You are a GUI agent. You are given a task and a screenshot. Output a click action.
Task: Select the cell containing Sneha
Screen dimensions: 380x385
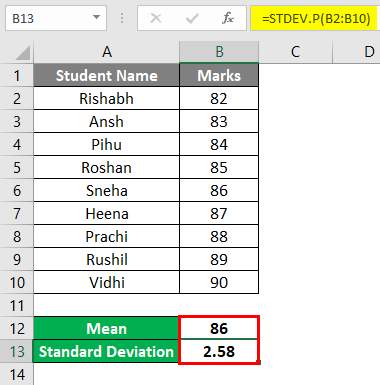[x=106, y=191]
